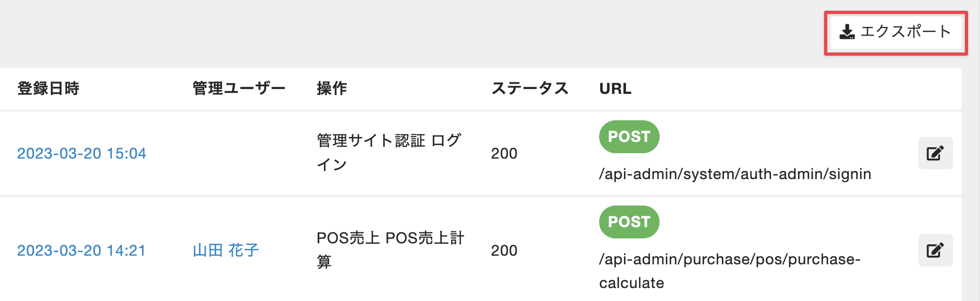Screen dimensions: 980x301
Task: Open admin user 山田 花子 link
Action: pos(226,250)
